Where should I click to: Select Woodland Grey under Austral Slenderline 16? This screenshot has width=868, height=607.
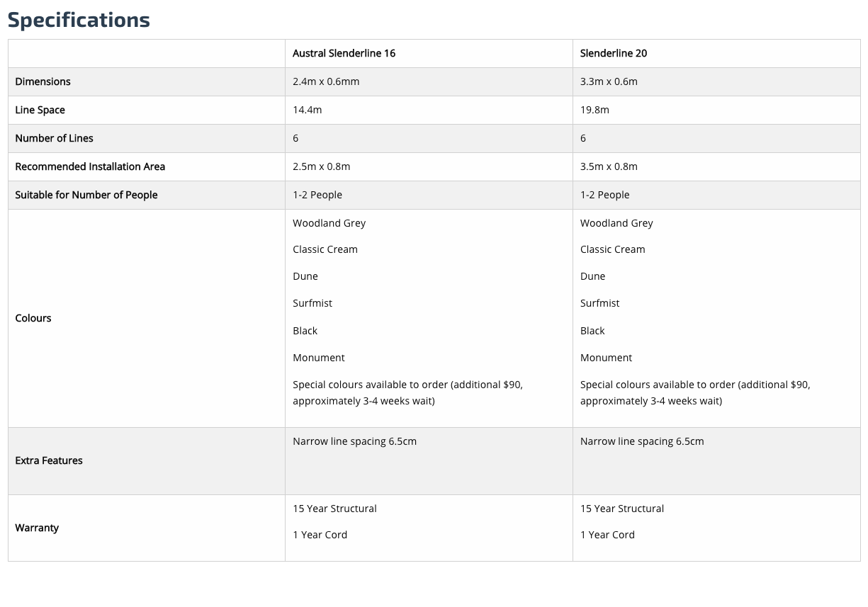tap(329, 223)
